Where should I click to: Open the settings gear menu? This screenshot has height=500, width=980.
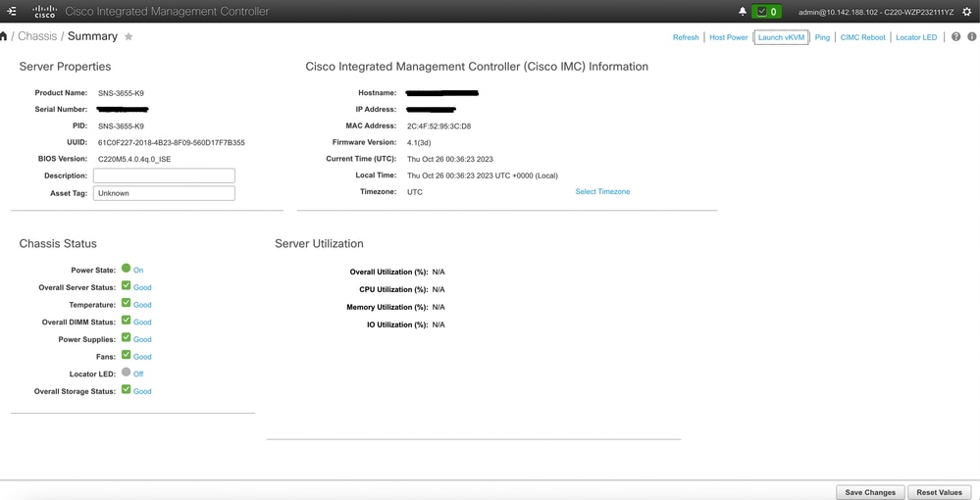(967, 11)
